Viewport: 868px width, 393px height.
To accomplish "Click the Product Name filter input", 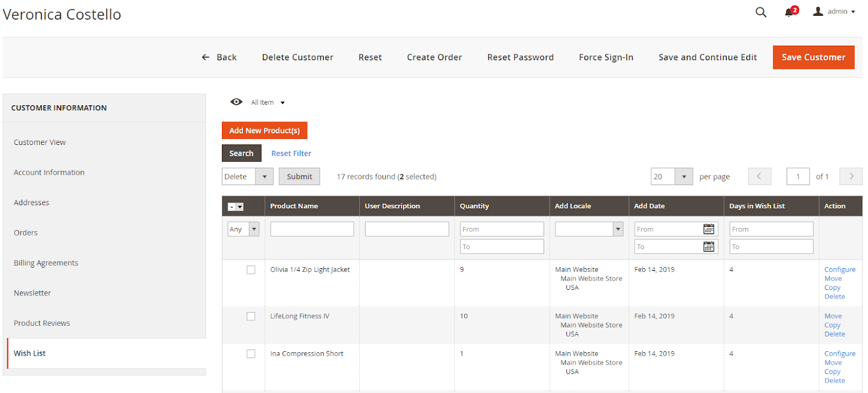I will [x=312, y=229].
